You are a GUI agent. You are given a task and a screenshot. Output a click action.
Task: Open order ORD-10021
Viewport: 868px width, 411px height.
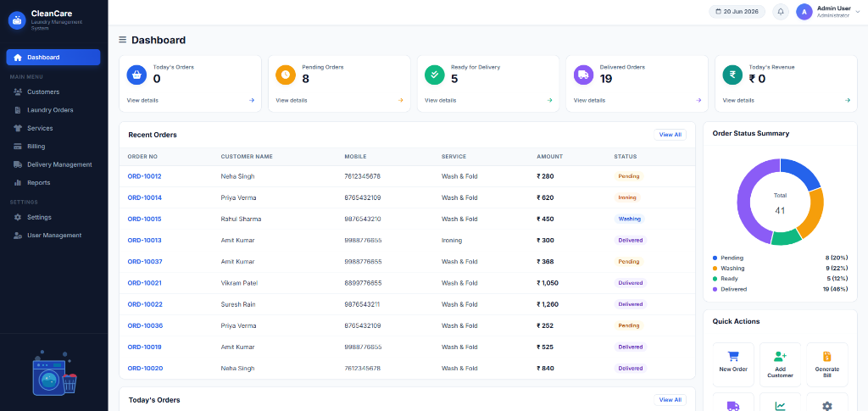[x=144, y=283]
